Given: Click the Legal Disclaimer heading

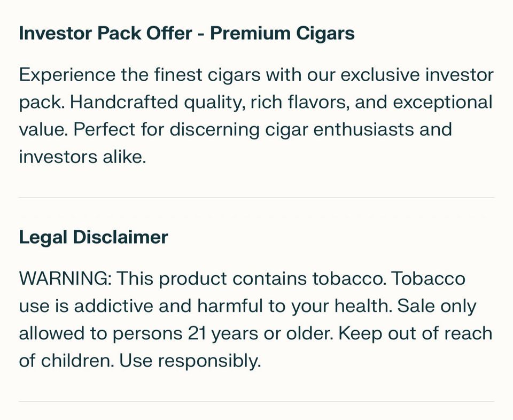Looking at the screenshot, I should (x=94, y=237).
